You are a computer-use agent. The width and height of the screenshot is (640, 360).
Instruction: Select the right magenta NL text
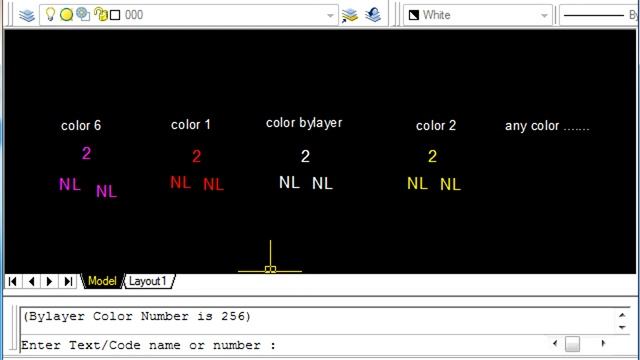pos(107,191)
